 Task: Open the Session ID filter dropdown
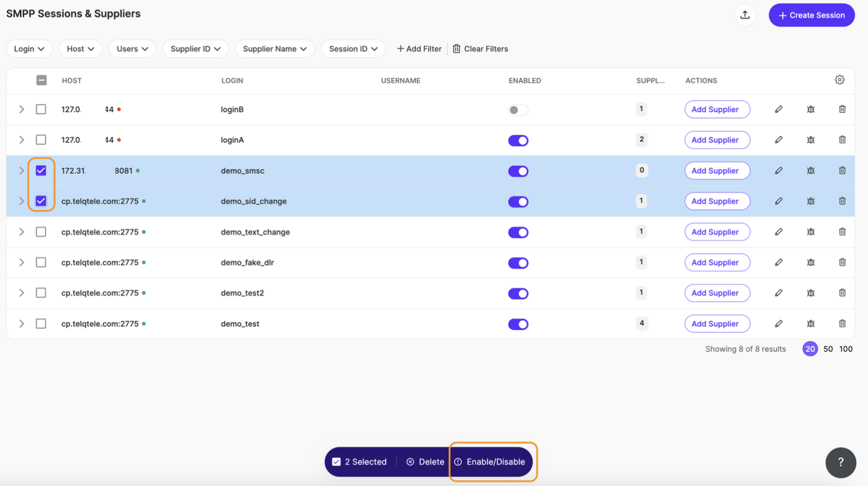click(353, 49)
